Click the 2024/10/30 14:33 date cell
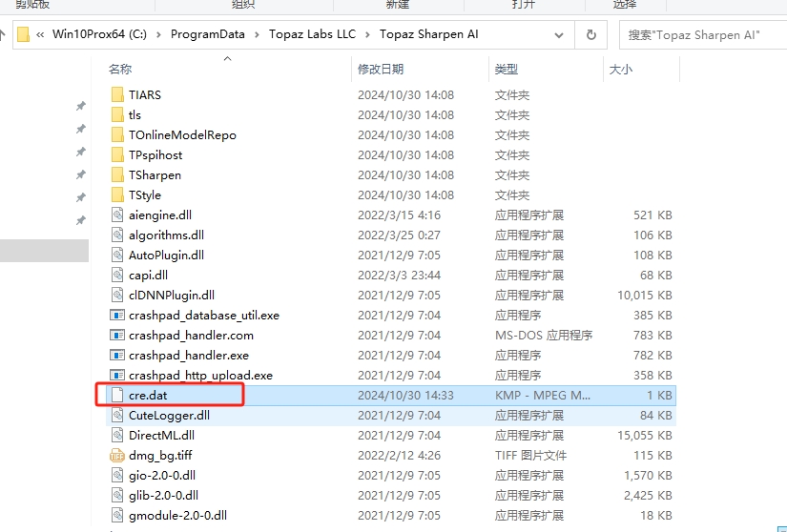787x532 pixels. click(x=405, y=395)
